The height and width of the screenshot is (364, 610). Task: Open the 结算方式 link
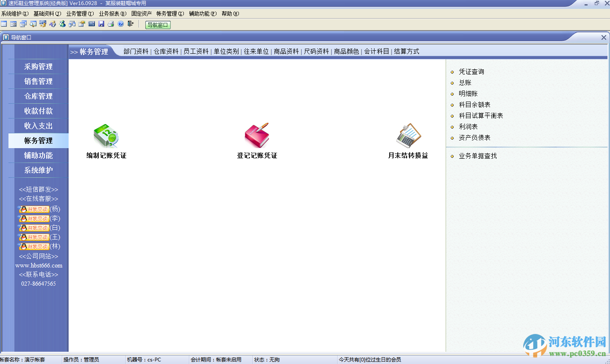407,51
